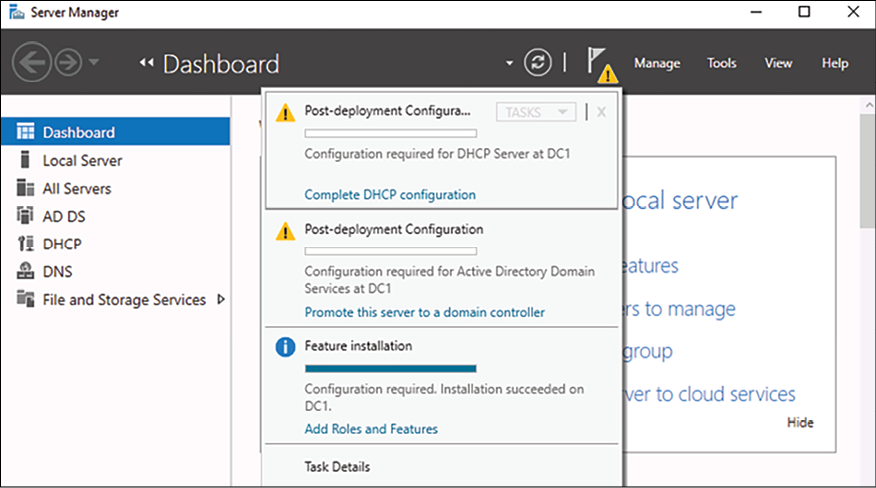Click the AD DS icon

pos(25,215)
